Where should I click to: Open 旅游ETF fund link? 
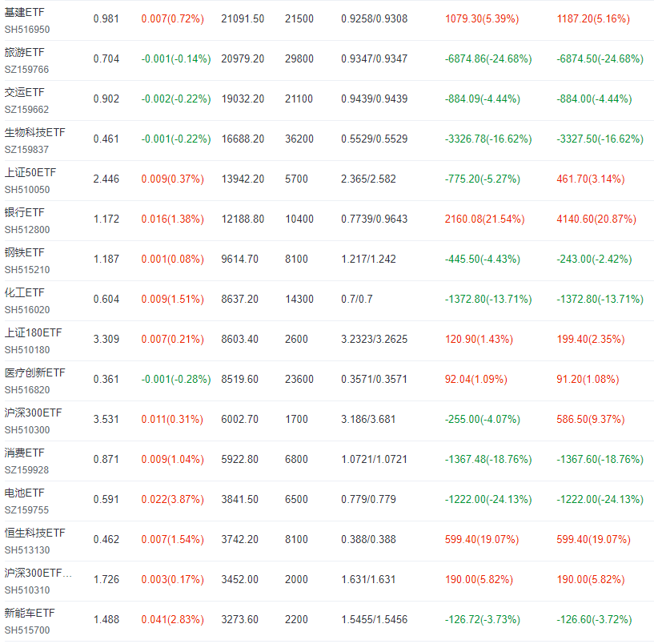click(24, 53)
